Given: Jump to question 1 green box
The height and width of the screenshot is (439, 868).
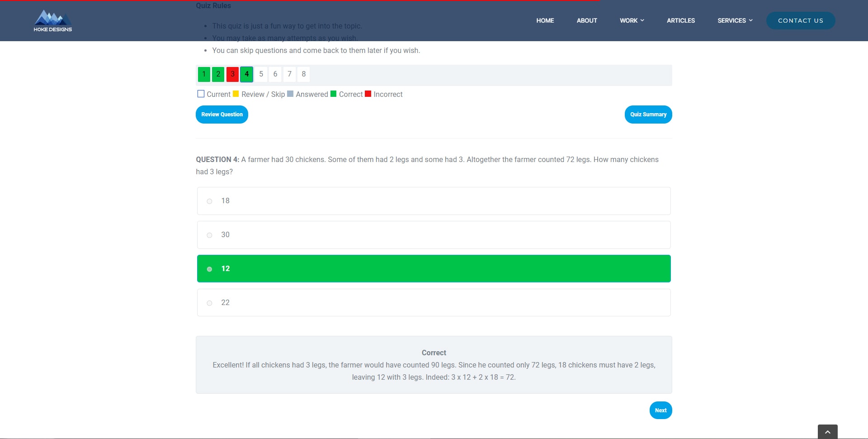Looking at the screenshot, I should [x=204, y=74].
